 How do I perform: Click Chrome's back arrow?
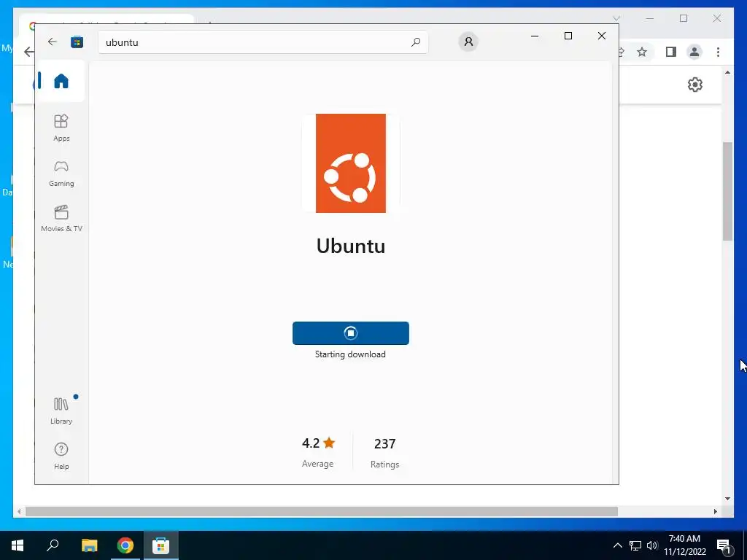(28, 52)
